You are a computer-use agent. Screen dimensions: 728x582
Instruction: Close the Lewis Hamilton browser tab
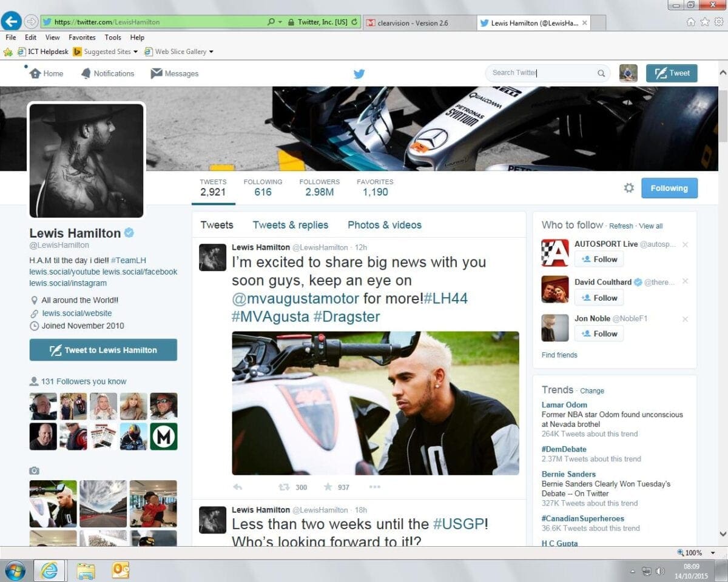[585, 23]
